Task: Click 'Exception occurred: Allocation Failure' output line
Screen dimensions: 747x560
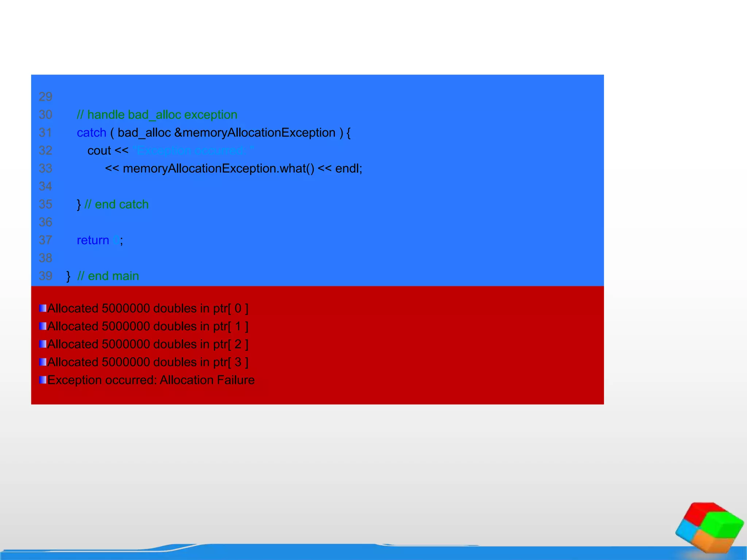Action: (151, 380)
